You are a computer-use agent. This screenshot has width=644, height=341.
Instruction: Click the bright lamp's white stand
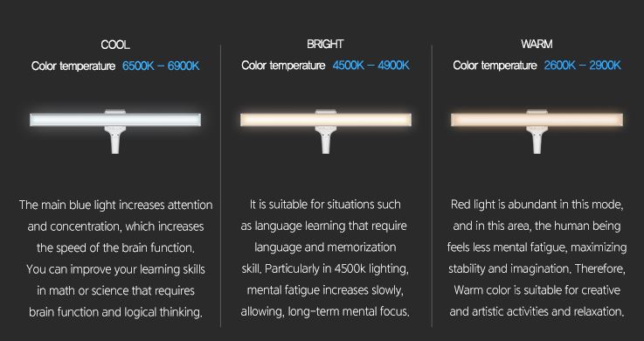[326, 140]
